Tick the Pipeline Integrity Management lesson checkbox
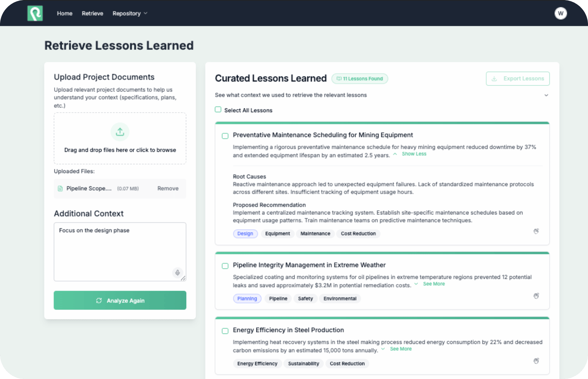Image resolution: width=588 pixels, height=379 pixels. point(225,266)
